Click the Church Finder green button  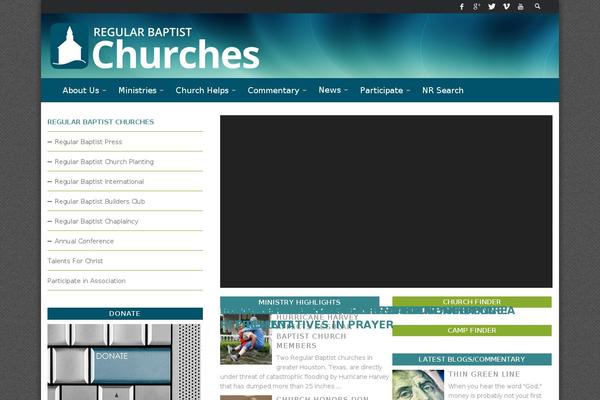472,302
